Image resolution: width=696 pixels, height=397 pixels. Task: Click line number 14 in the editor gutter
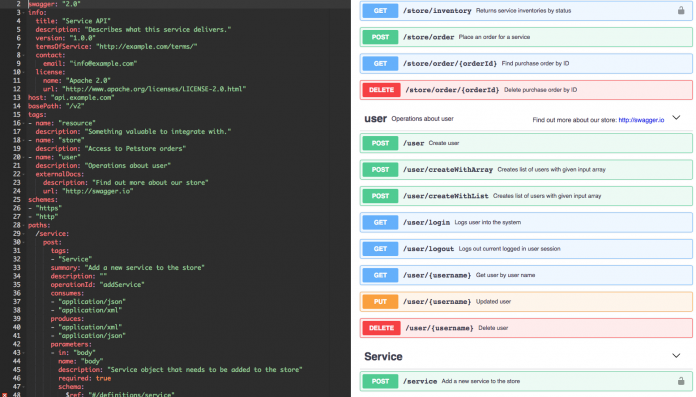click(x=16, y=106)
